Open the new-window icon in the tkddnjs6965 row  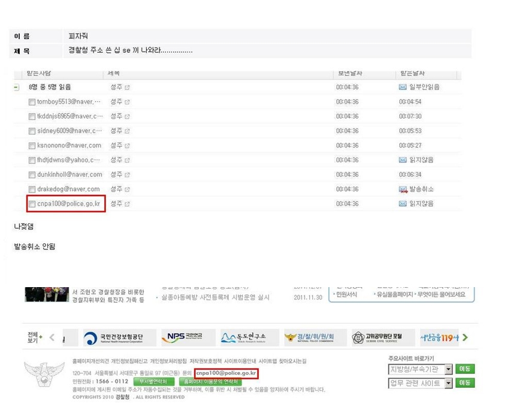click(127, 116)
